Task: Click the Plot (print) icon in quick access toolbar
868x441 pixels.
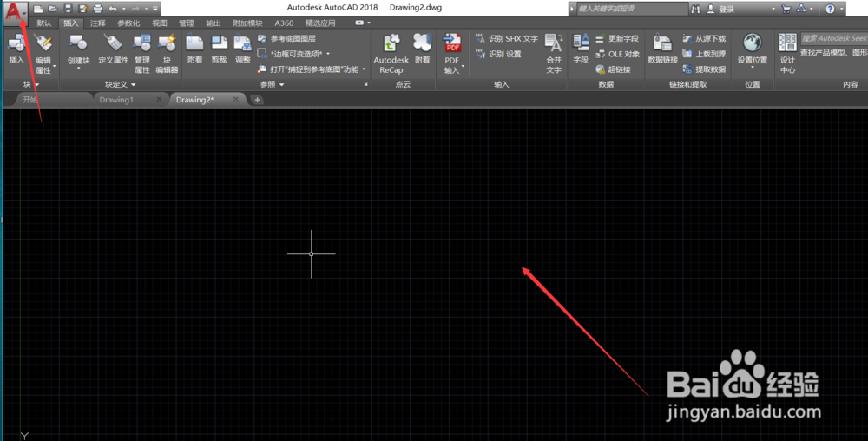Action: click(98, 9)
